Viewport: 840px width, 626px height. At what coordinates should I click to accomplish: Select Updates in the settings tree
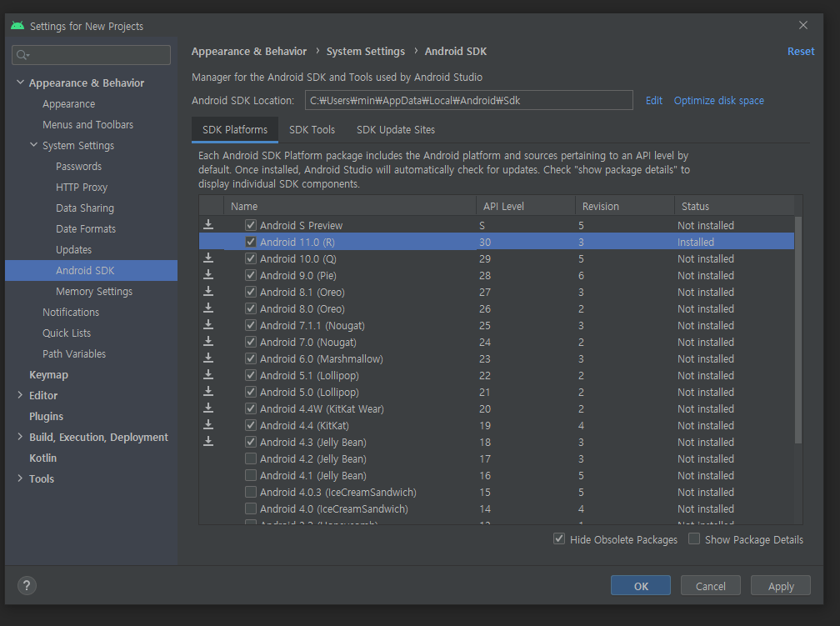pos(73,250)
